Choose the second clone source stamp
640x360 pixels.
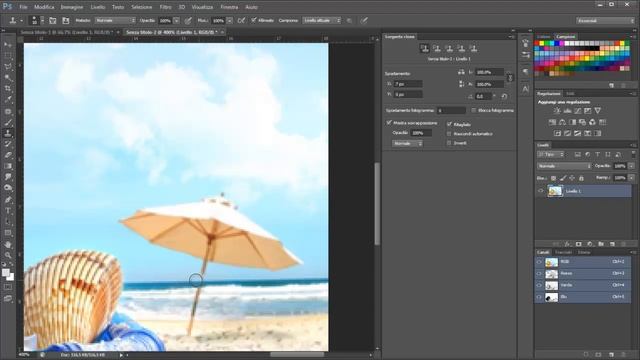click(437, 48)
